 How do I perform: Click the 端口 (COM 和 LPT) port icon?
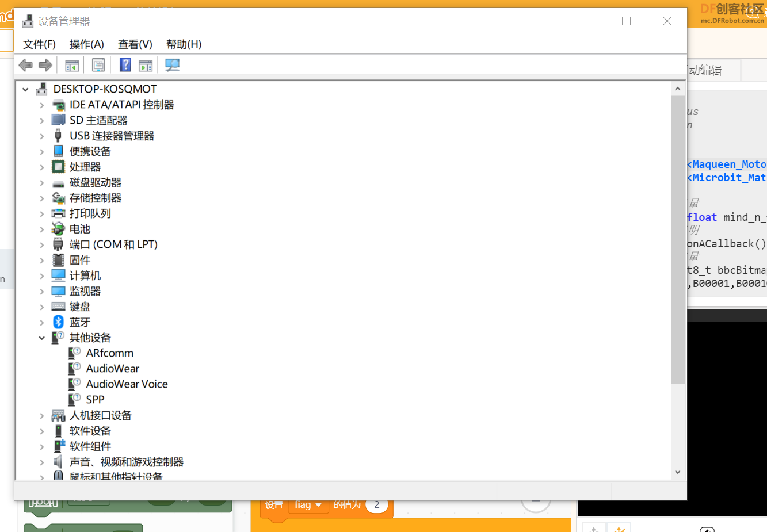click(58, 244)
